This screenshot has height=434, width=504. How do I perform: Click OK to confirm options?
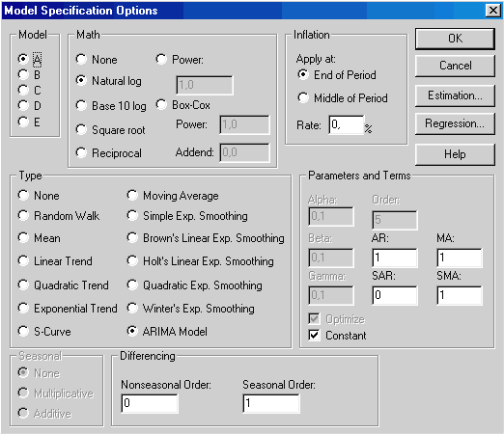[455, 39]
